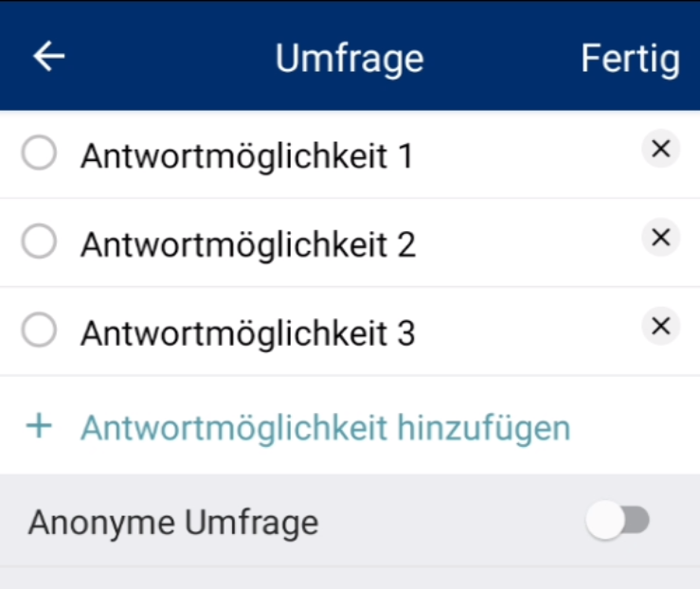Go back using the left arrow icon

coord(48,56)
